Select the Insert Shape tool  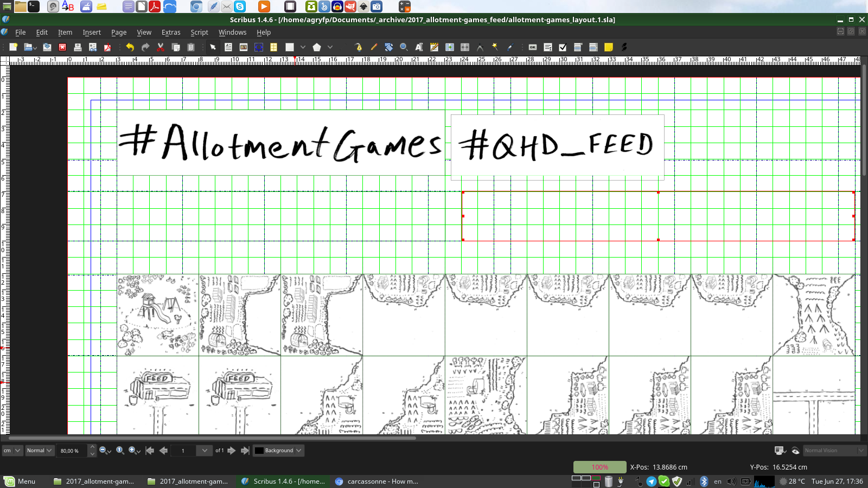point(290,47)
